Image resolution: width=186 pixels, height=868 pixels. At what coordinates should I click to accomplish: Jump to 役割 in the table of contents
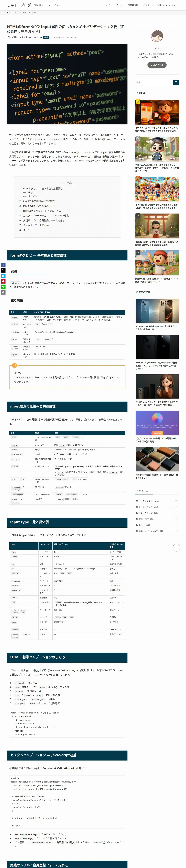click(x=30, y=193)
